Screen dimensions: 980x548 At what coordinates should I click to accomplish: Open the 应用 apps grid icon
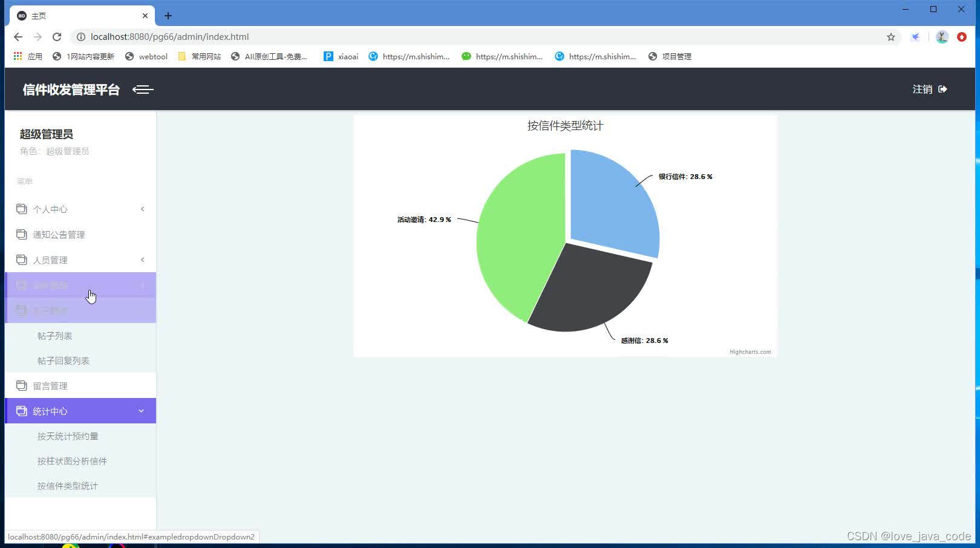pos(18,56)
